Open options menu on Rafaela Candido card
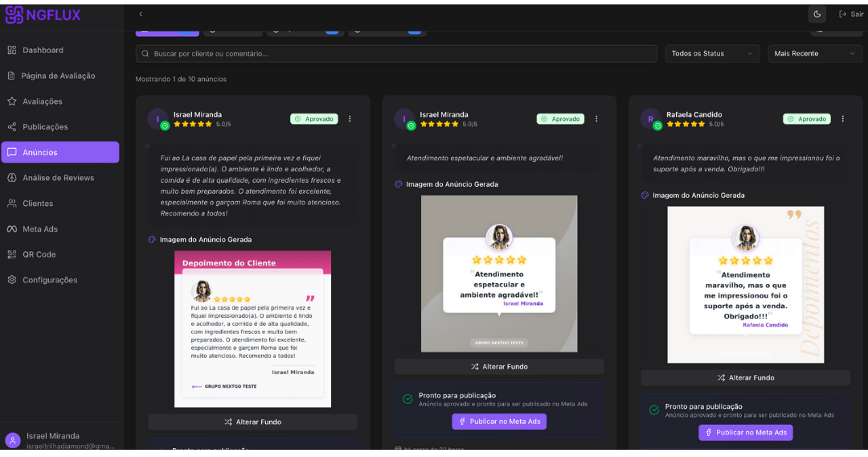 click(x=842, y=119)
